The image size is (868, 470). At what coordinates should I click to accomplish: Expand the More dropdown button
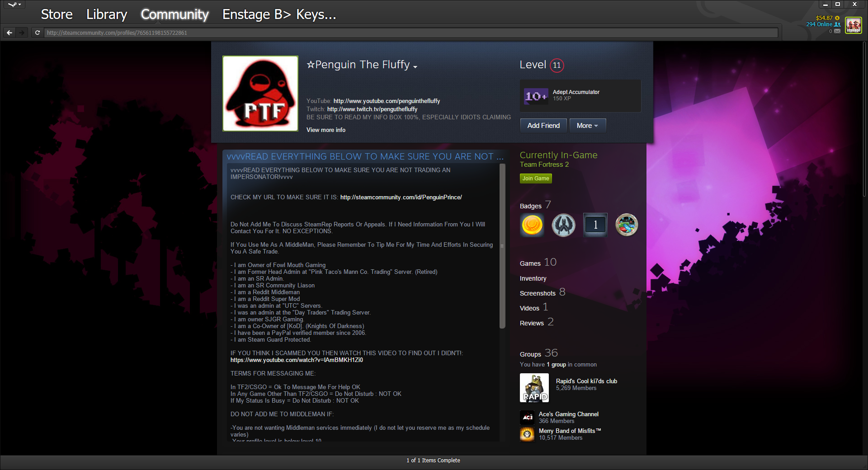587,126
